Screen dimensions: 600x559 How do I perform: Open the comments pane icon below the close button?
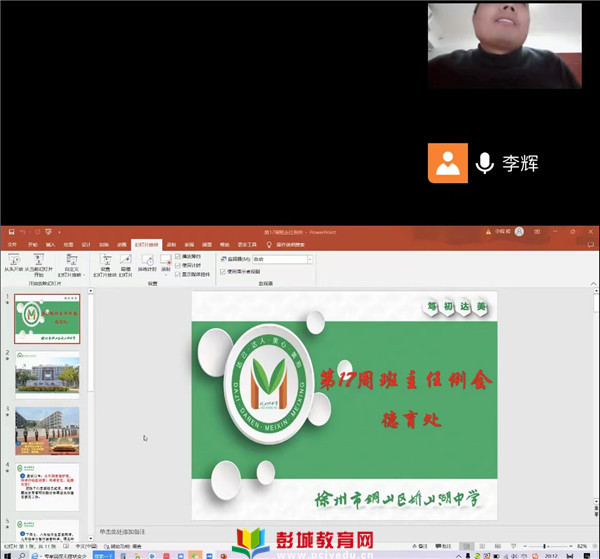[591, 244]
